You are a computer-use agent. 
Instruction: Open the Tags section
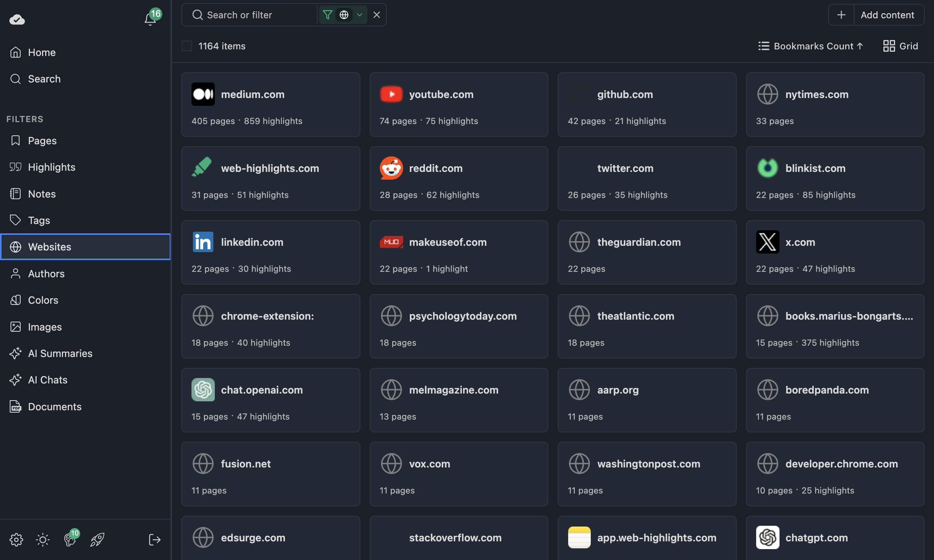click(39, 220)
